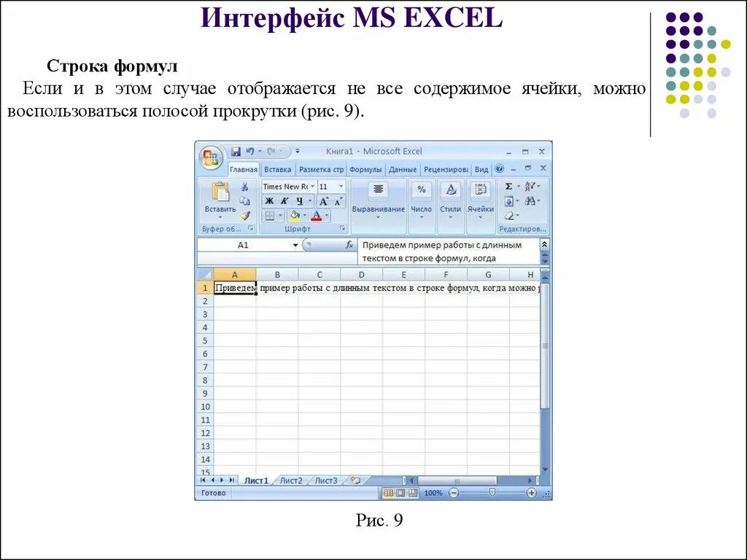This screenshot has width=747, height=560.
Task: Click the Help question mark icon
Action: pos(499,168)
